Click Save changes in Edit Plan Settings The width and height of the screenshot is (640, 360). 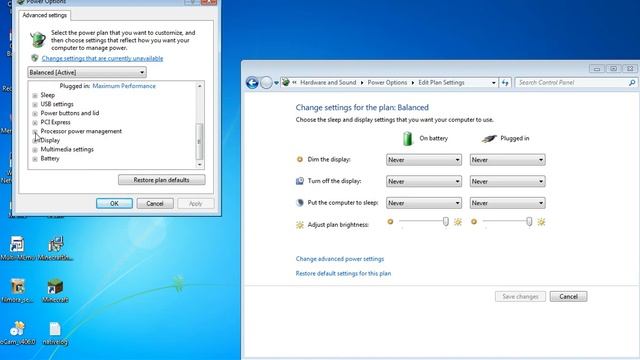520,296
